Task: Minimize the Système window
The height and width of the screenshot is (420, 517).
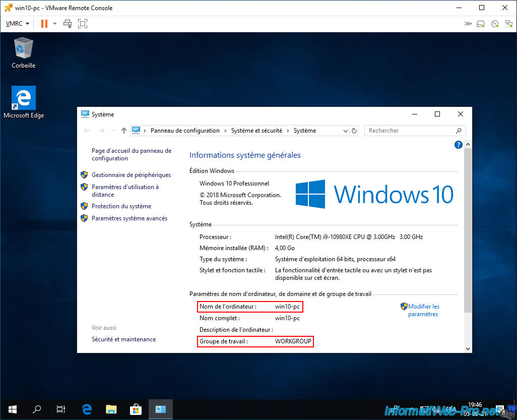Action: click(415, 114)
